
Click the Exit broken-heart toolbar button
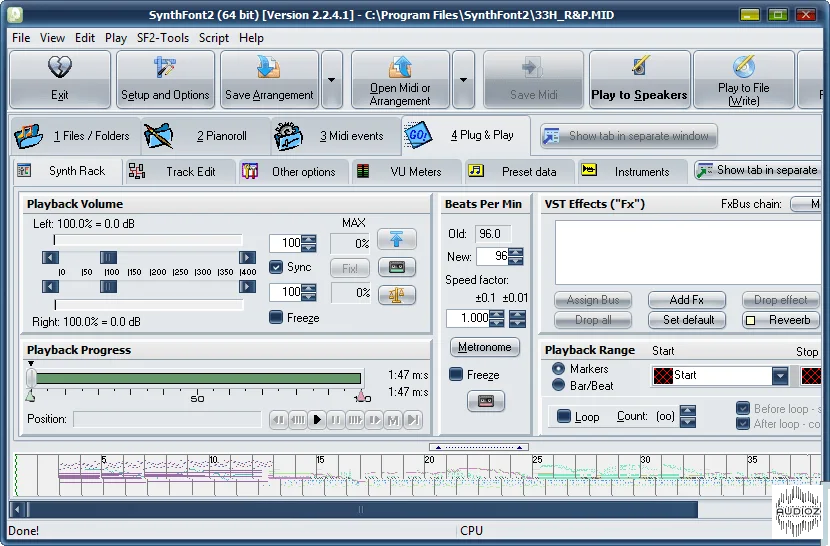[60, 79]
